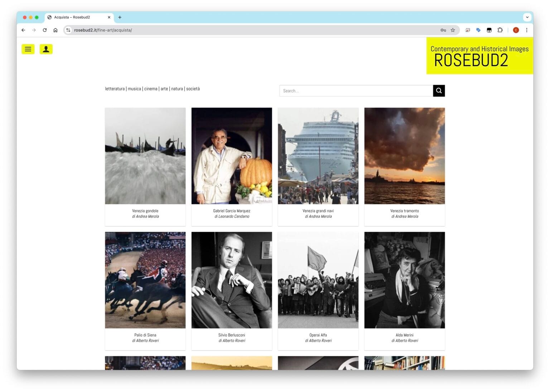Select the cinema category
Viewport: 550px width, 392px height.
[x=151, y=89]
